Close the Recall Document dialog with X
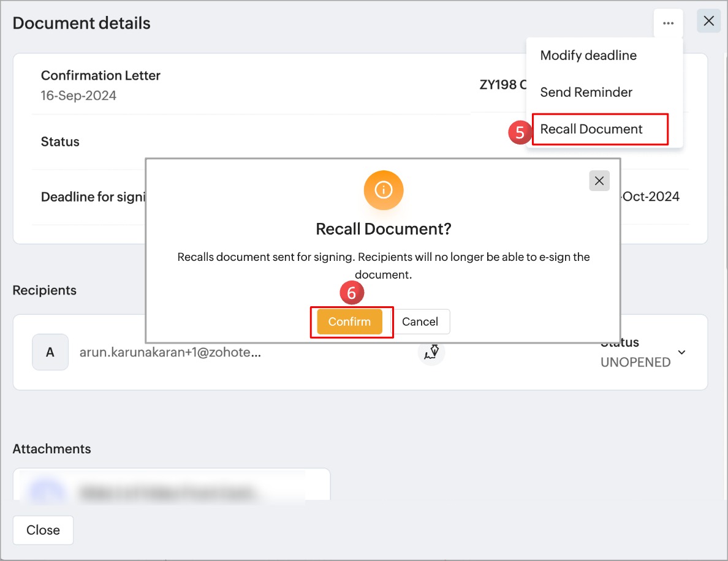 599,181
